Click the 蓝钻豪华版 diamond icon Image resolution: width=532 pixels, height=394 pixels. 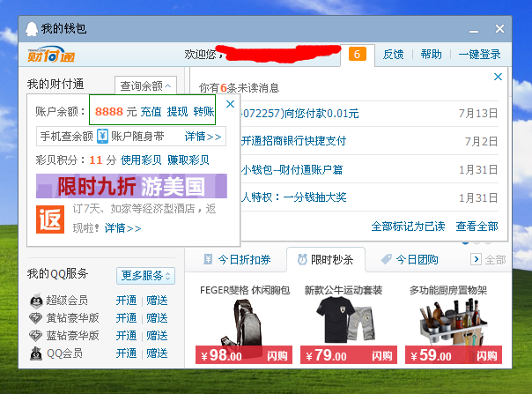tap(35, 336)
